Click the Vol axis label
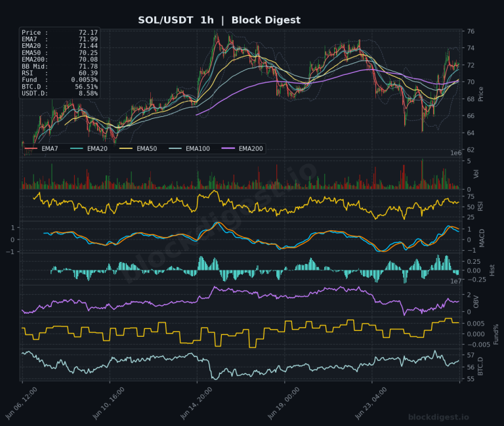 (x=476, y=174)
